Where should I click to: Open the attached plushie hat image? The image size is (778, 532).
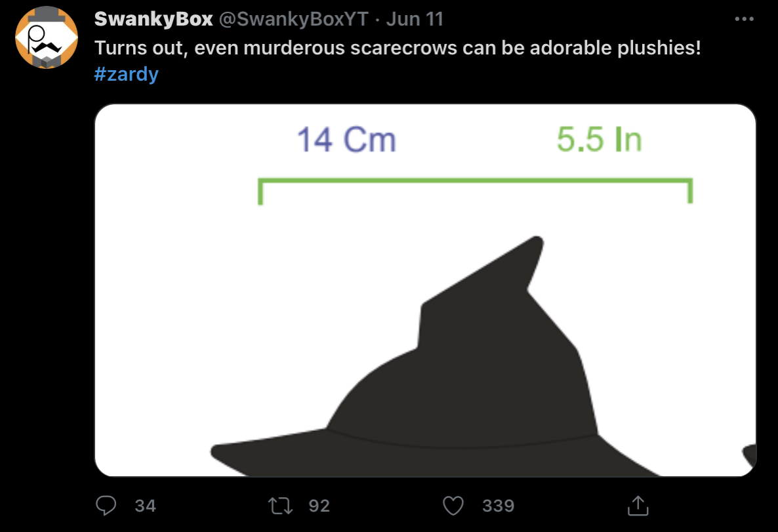pos(425,291)
